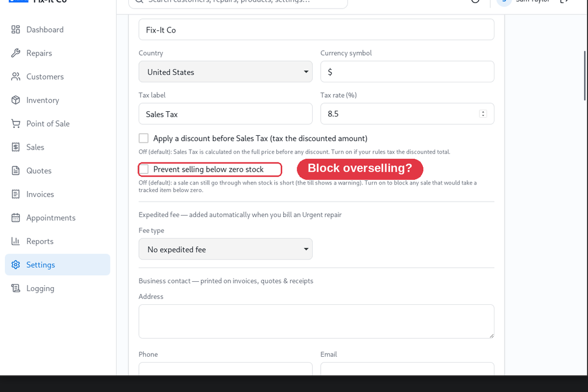This screenshot has height=392, width=588.
Task: Open Quotes via the document icon
Action: 16,171
